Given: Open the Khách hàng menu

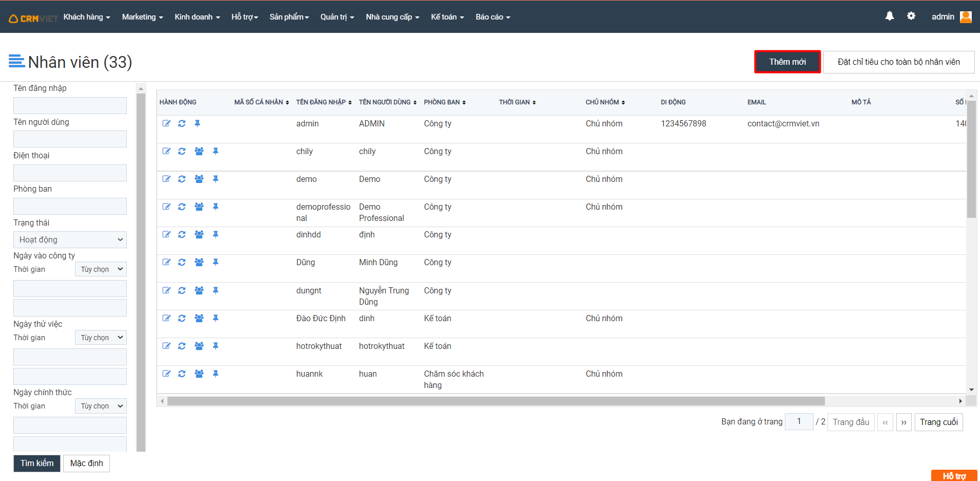Looking at the screenshot, I should (86, 17).
